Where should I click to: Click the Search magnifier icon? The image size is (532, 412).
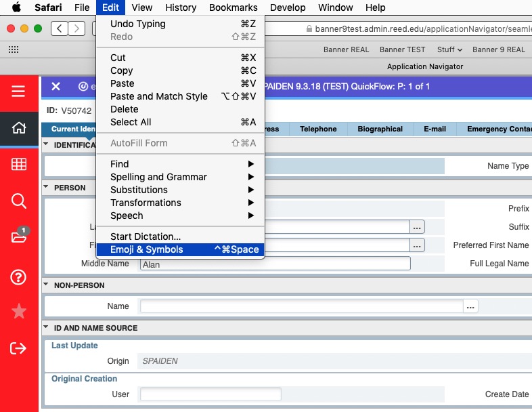[19, 201]
